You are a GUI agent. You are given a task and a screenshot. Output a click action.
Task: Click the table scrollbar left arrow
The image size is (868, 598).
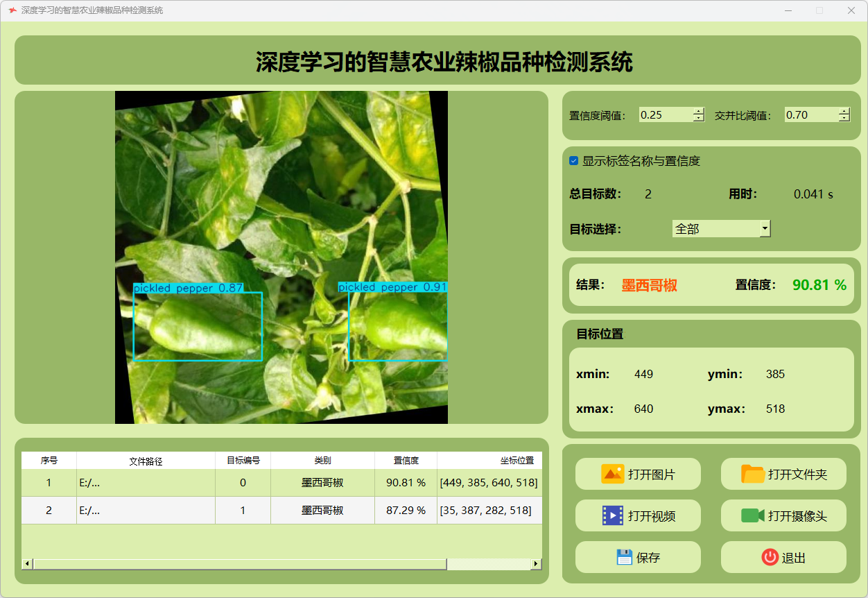pos(28,564)
